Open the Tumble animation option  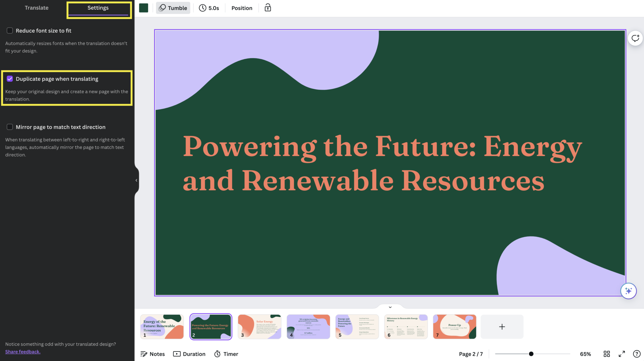(173, 8)
